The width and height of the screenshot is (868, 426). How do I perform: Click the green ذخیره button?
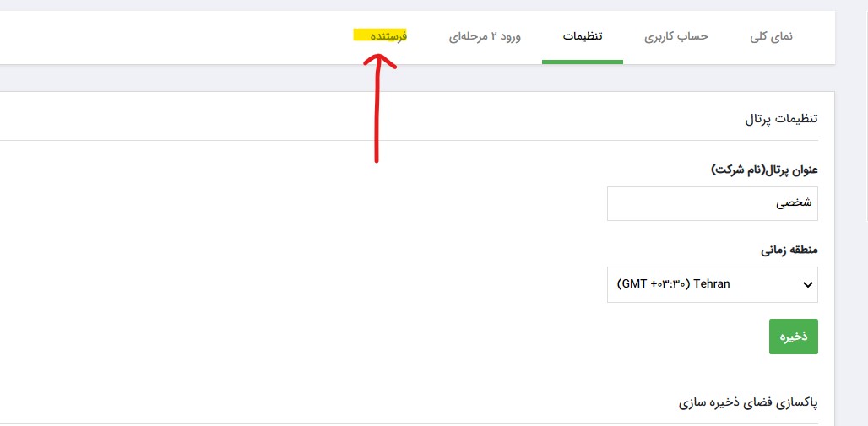pyautogui.click(x=793, y=337)
